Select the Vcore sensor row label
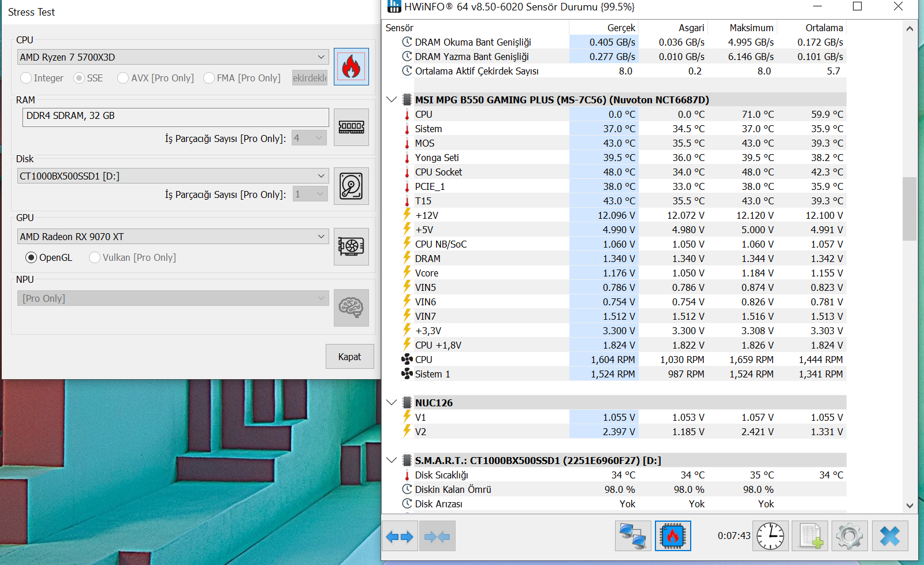This screenshot has width=924, height=565. pos(427,273)
